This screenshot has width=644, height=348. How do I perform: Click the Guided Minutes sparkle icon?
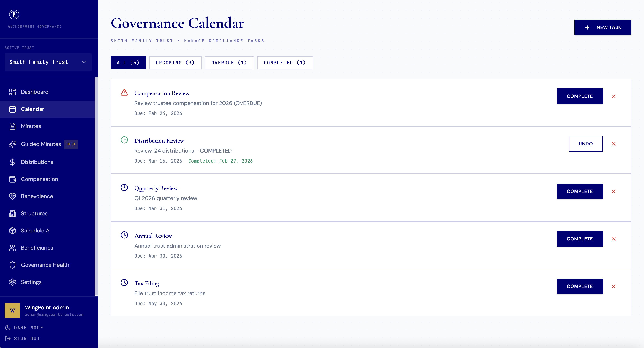pos(12,144)
